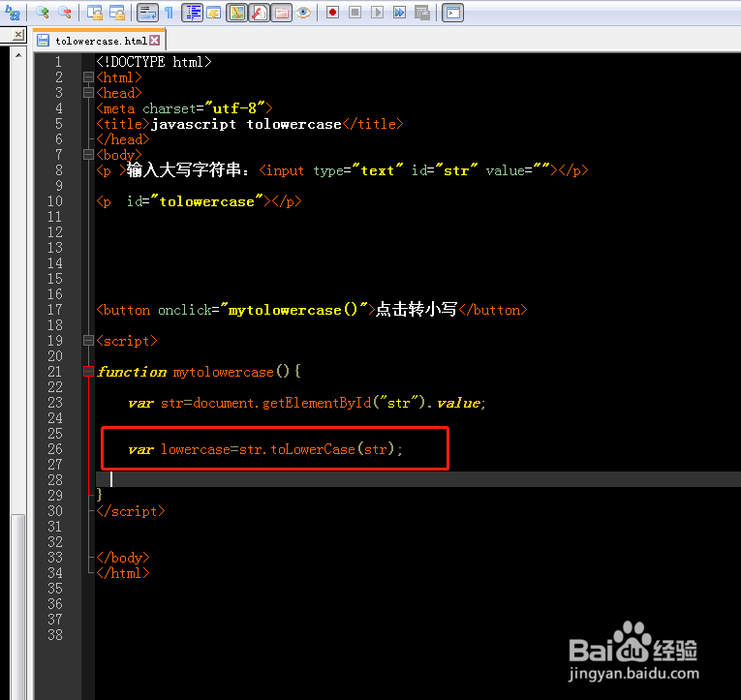Enable synchronized horizontal scrolling icon
This screenshot has width=741, height=700.
pos(117,13)
